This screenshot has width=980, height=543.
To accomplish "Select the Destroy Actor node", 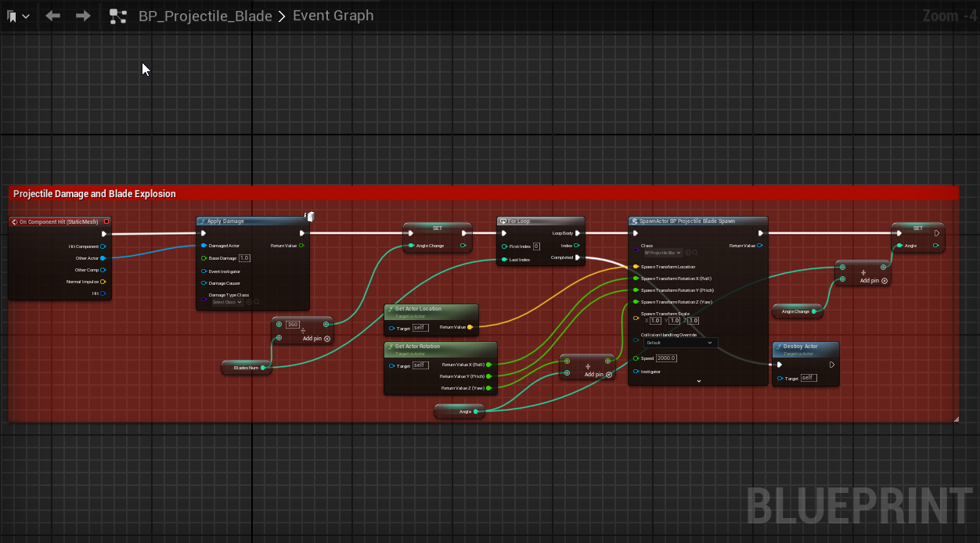I will click(805, 364).
